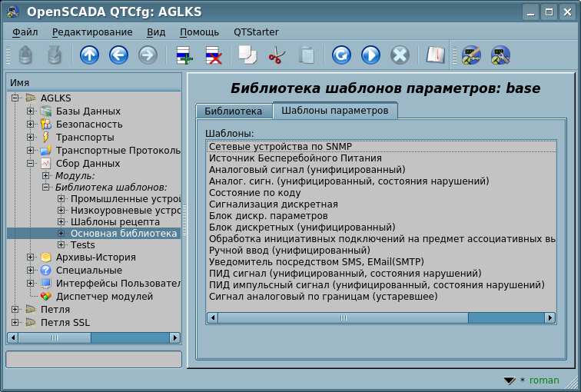Click the templates list horizontal scrollbar handle

(343, 318)
